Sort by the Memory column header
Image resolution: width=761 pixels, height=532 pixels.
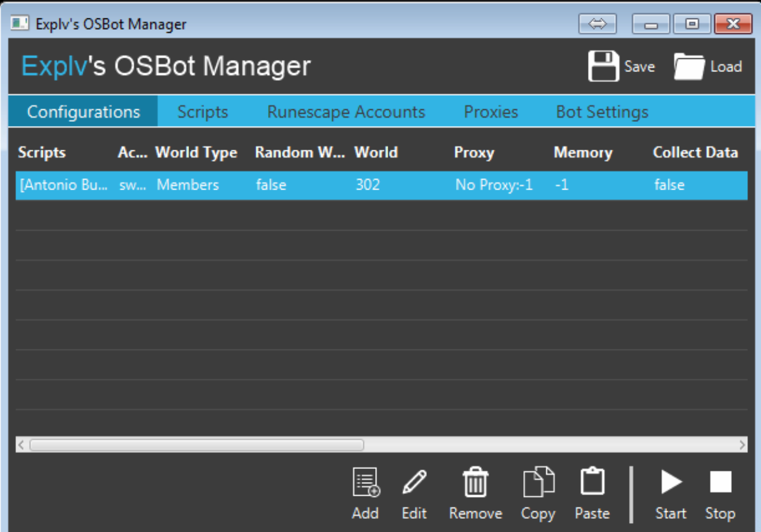click(x=583, y=153)
